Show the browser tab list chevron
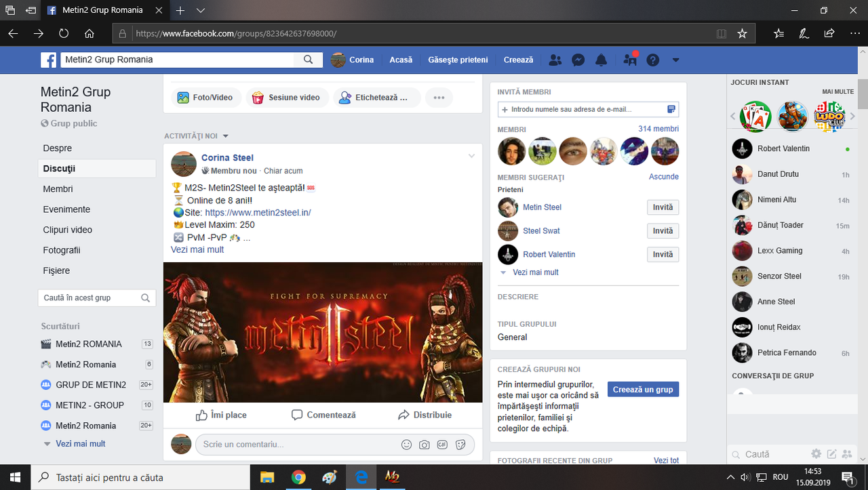The image size is (868, 490). (x=201, y=11)
